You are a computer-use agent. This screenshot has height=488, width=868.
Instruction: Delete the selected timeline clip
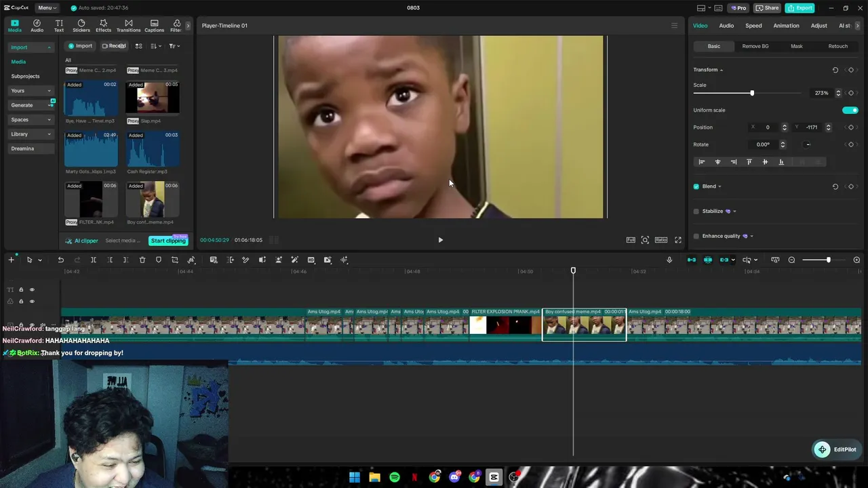tap(142, 260)
